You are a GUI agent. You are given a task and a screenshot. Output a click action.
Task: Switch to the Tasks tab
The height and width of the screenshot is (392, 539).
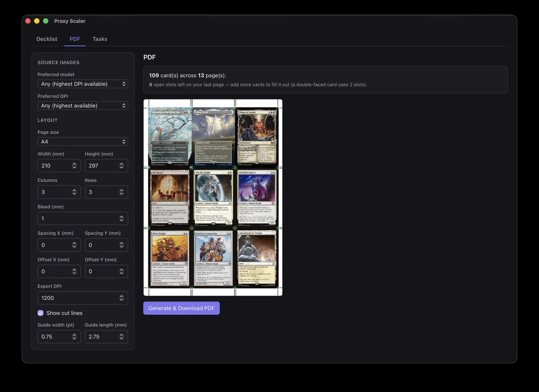100,39
